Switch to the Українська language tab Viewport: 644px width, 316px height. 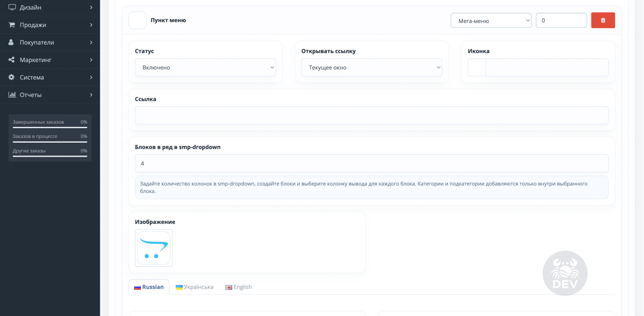(194, 287)
